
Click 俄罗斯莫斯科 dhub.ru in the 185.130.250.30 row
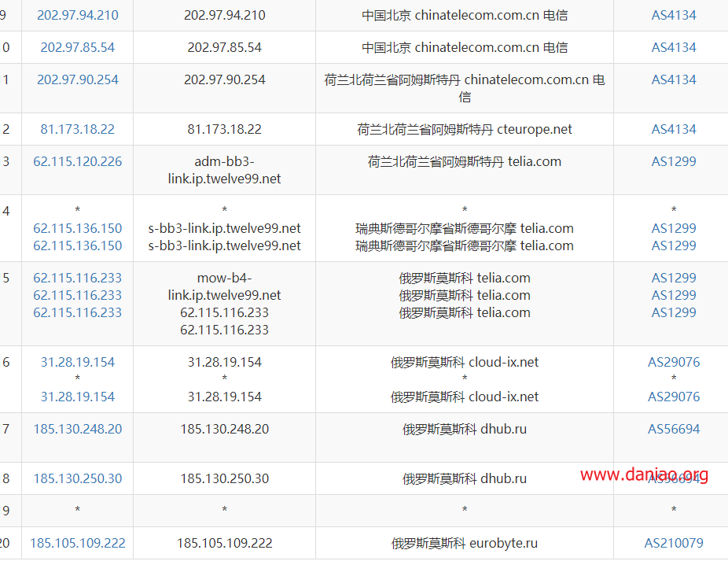pyautogui.click(x=465, y=478)
